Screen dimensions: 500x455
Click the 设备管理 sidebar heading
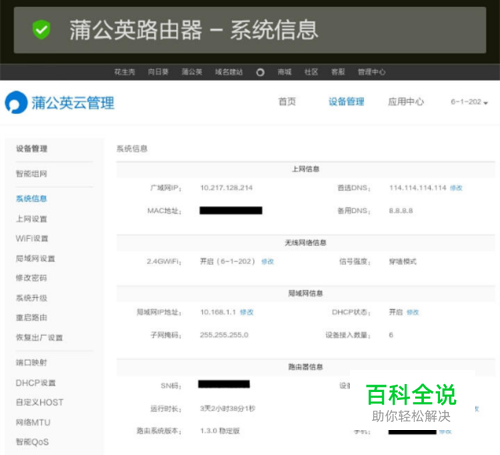[32, 149]
